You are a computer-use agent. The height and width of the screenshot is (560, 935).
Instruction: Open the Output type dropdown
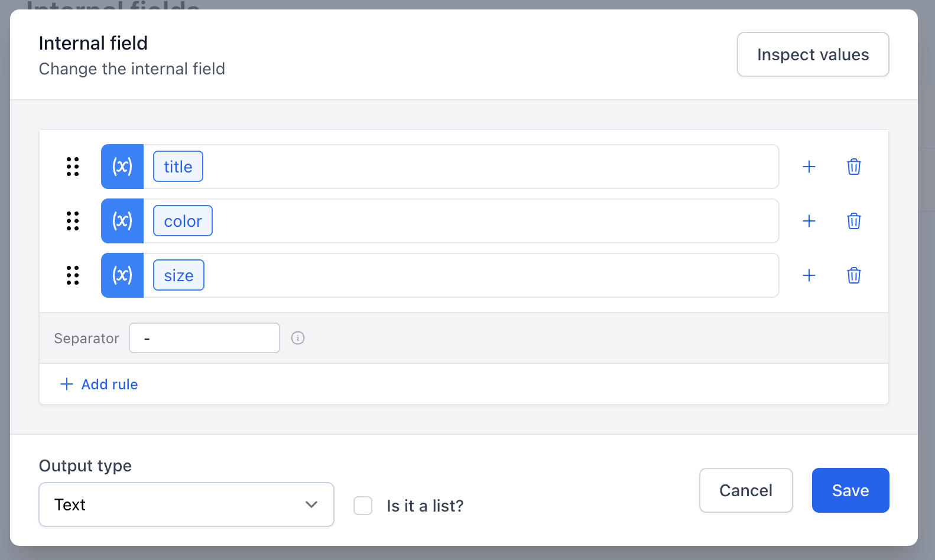point(186,504)
